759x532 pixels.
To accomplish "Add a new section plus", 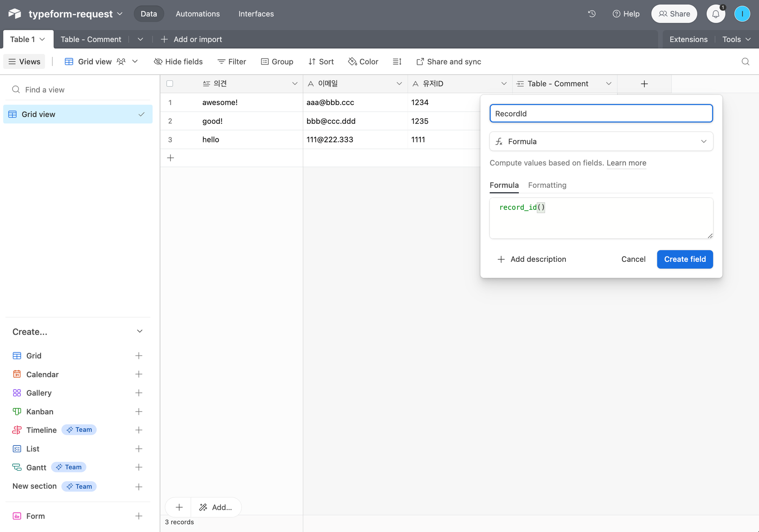I will pyautogui.click(x=139, y=487).
